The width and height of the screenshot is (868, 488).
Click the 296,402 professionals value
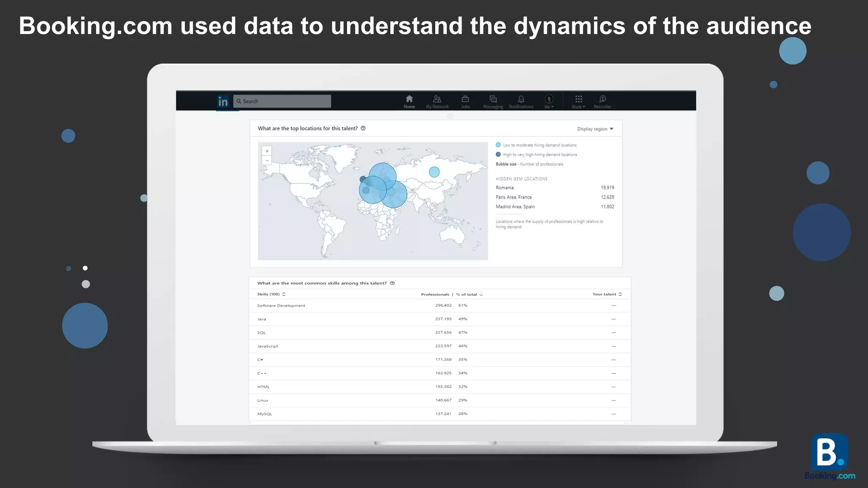pyautogui.click(x=443, y=305)
